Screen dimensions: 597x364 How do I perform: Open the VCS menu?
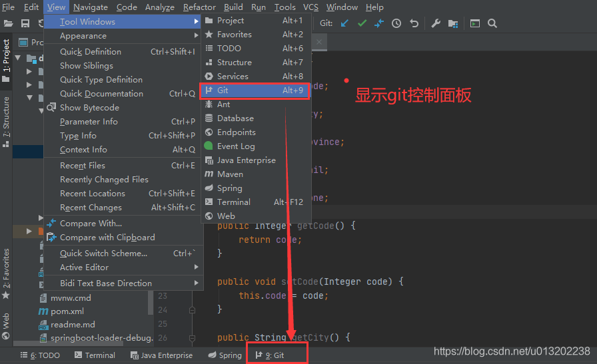310,7
